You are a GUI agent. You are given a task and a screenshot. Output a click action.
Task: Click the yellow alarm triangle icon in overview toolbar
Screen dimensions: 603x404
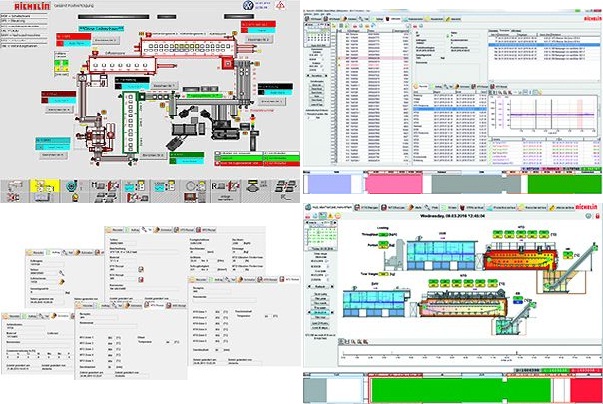[330, 216]
